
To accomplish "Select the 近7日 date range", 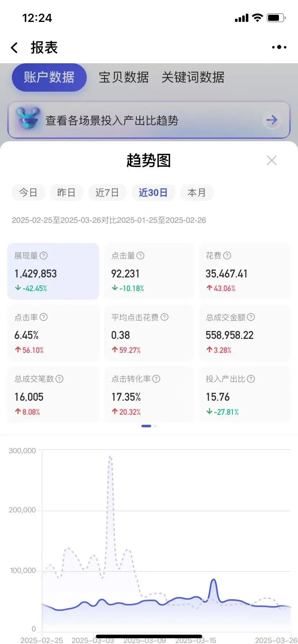I will click(107, 193).
